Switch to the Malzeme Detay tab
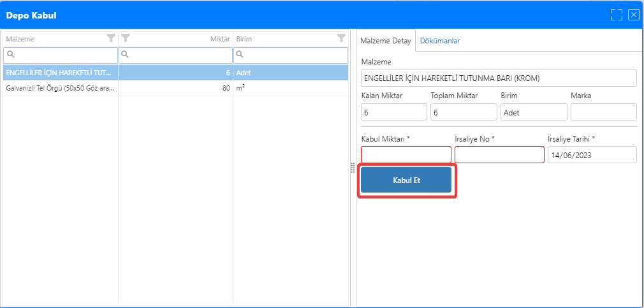644x308 pixels. click(x=385, y=41)
